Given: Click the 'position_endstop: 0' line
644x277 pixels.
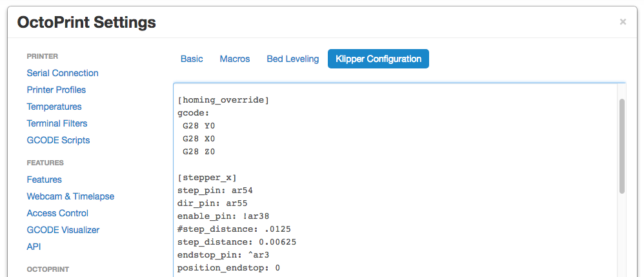Looking at the screenshot, I should point(229,268).
